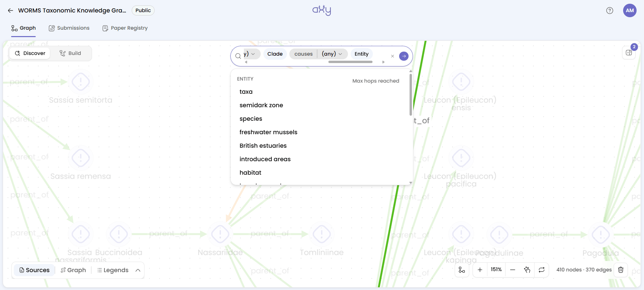Zoom in with the plus button
The image size is (644, 290).
click(x=480, y=270)
